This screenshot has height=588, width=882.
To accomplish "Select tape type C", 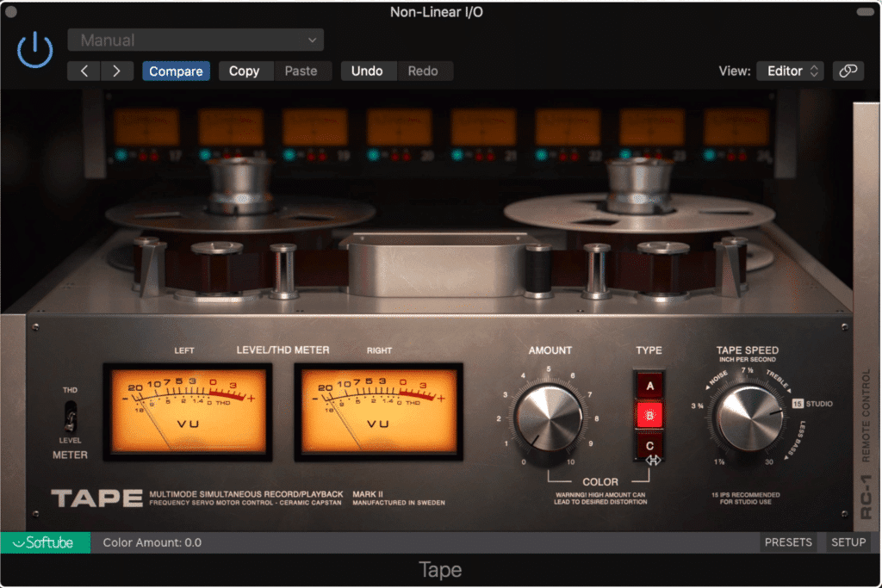I will [649, 446].
